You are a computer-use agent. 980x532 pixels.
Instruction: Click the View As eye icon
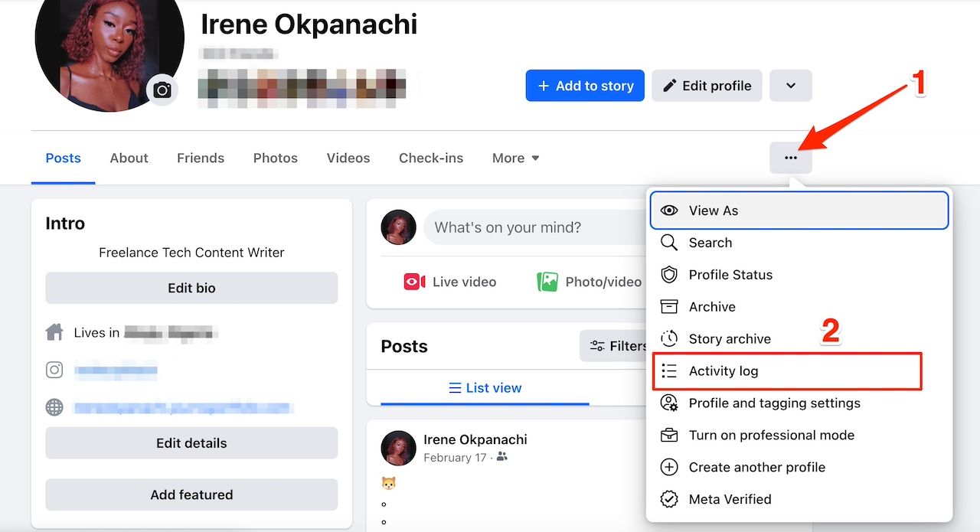670,211
